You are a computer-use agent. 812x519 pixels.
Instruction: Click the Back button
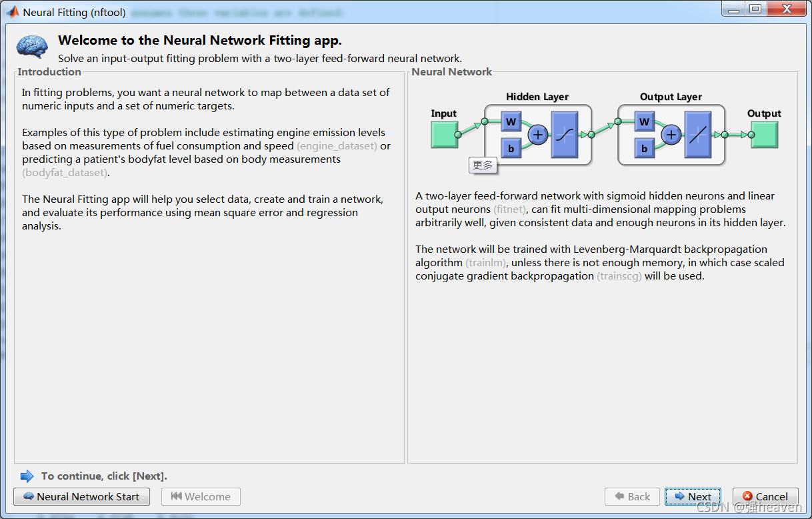tap(632, 496)
